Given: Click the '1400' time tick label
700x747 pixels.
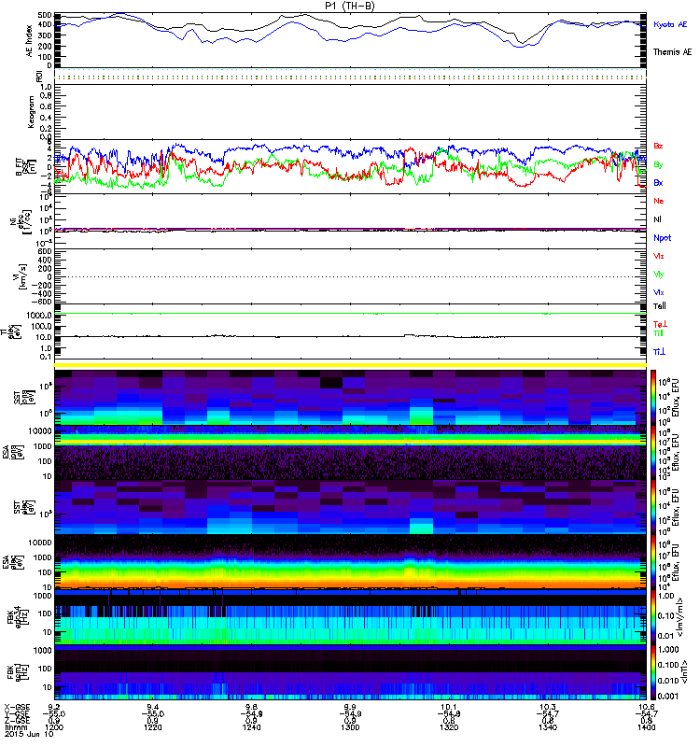Looking at the screenshot, I should click(646, 727).
